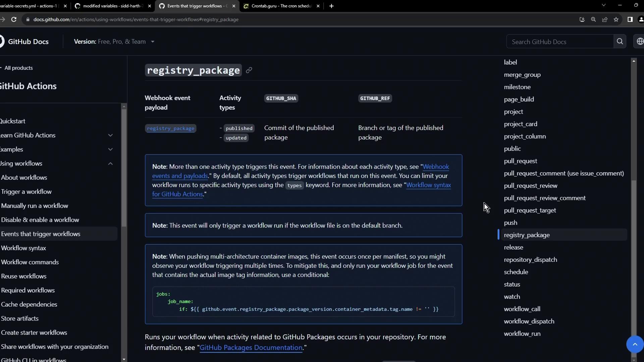
Task: Click the share page icon in address bar
Action: pyautogui.click(x=605, y=19)
